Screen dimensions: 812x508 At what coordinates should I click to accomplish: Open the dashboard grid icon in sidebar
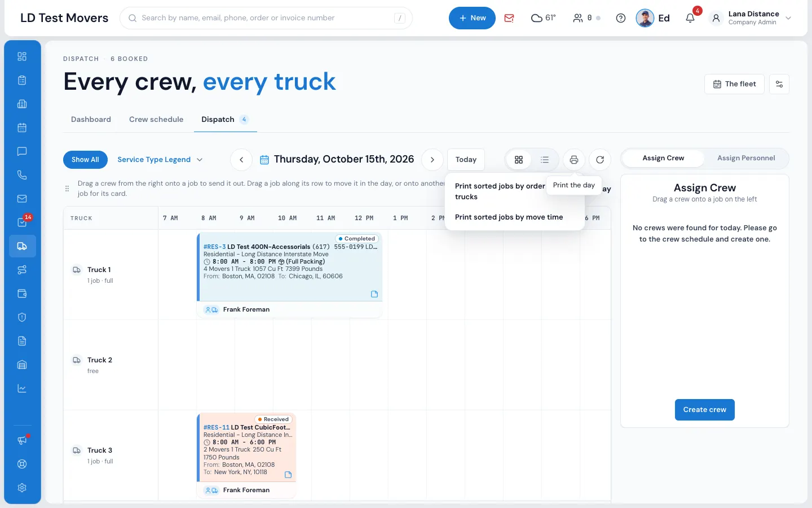[22, 56]
